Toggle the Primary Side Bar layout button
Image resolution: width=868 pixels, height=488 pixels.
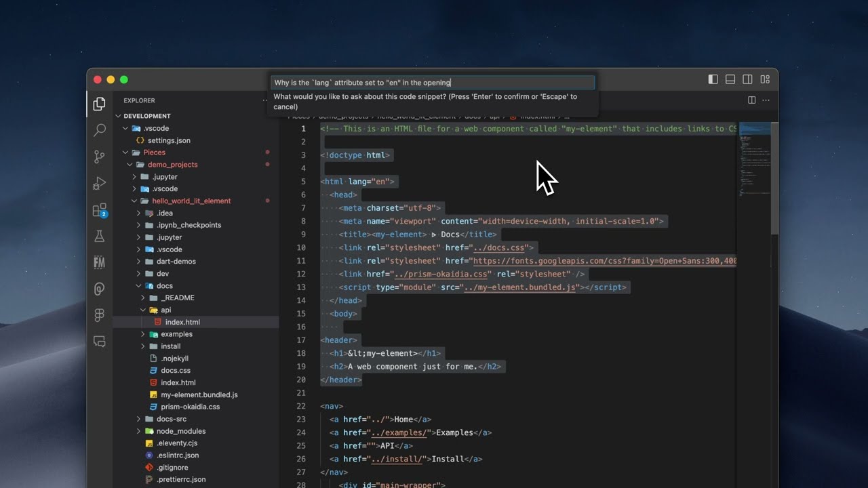[713, 79]
